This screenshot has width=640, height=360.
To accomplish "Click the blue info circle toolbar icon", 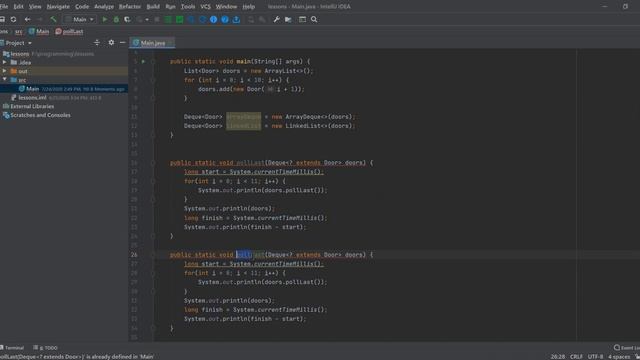I will click(x=213, y=19).
